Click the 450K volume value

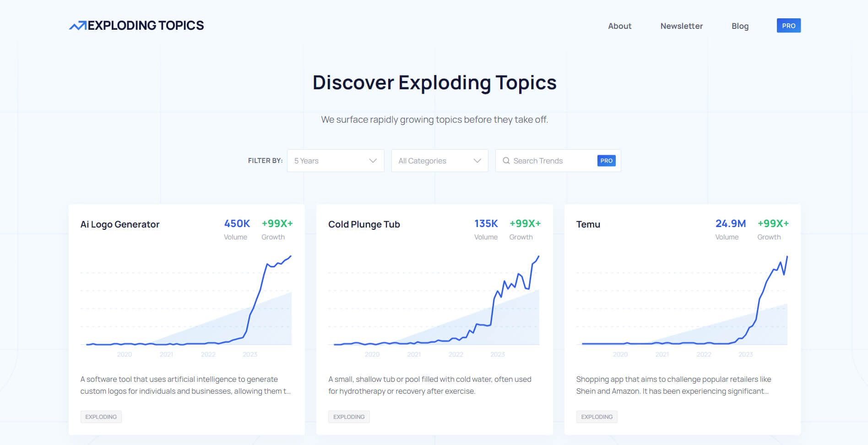click(237, 223)
